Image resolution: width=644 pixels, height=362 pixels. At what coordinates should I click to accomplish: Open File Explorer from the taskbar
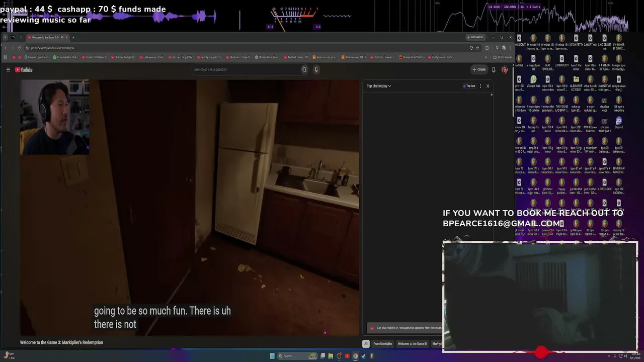[x=331, y=356]
